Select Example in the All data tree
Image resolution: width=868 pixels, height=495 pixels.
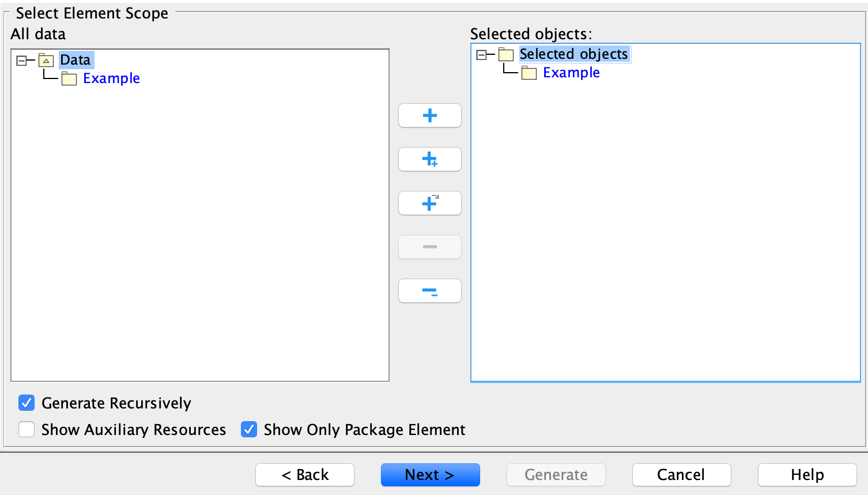(111, 78)
